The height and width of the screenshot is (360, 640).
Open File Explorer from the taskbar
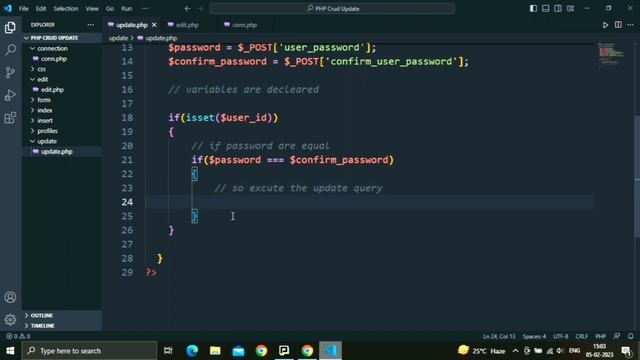tap(215, 351)
